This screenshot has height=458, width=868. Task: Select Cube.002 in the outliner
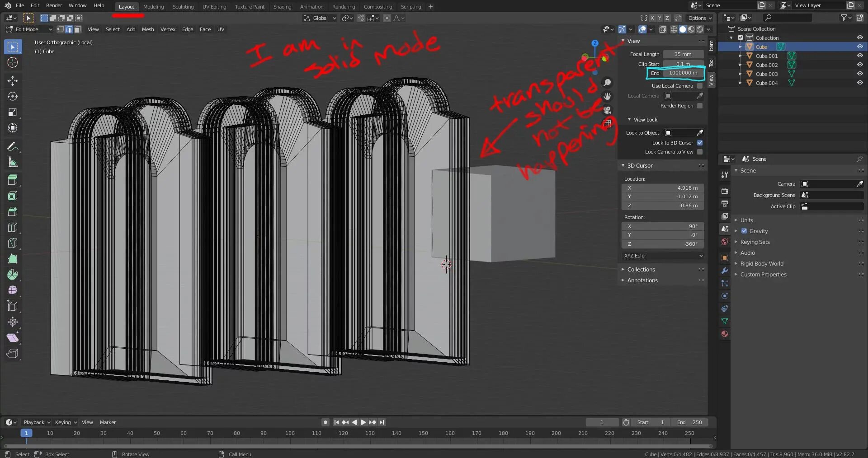[767, 65]
